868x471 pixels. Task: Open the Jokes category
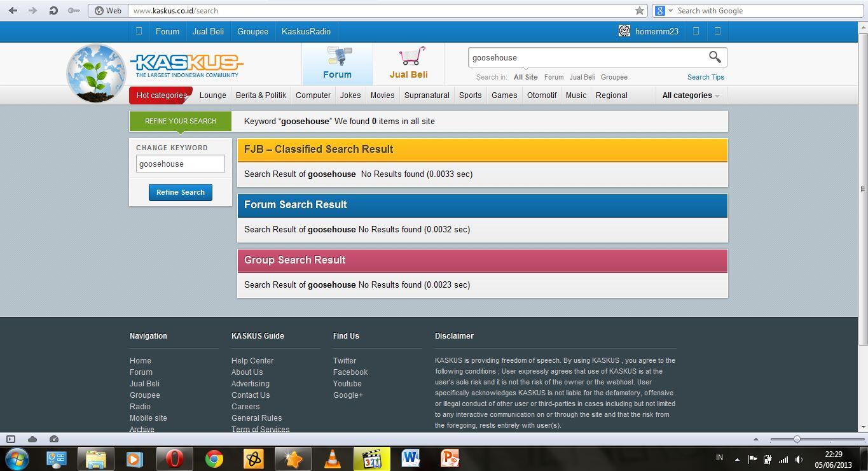350,95
